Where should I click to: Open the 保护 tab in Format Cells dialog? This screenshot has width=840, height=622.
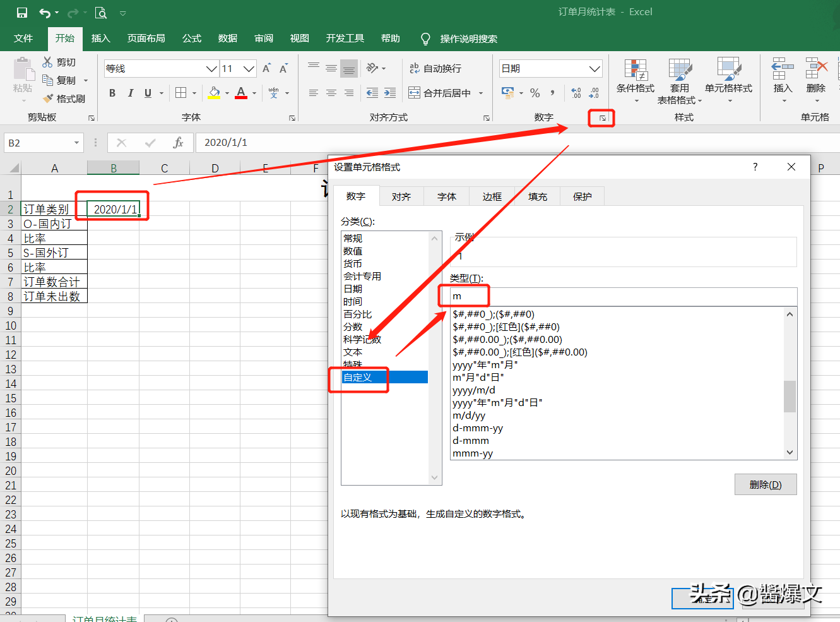click(583, 196)
